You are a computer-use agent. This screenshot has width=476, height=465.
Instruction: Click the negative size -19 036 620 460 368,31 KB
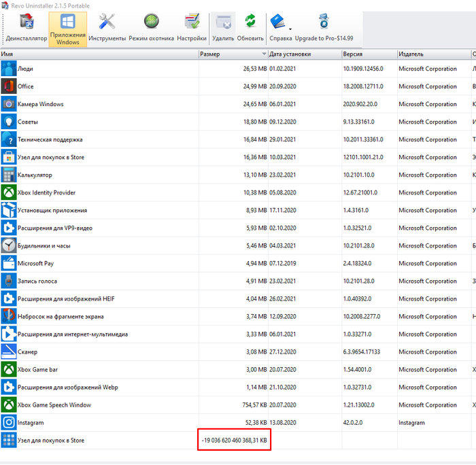pos(235,440)
